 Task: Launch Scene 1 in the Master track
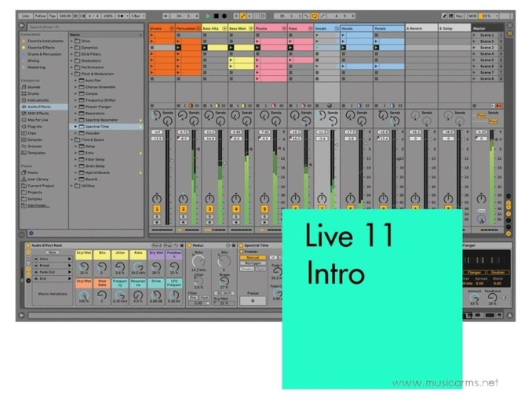[474, 34]
